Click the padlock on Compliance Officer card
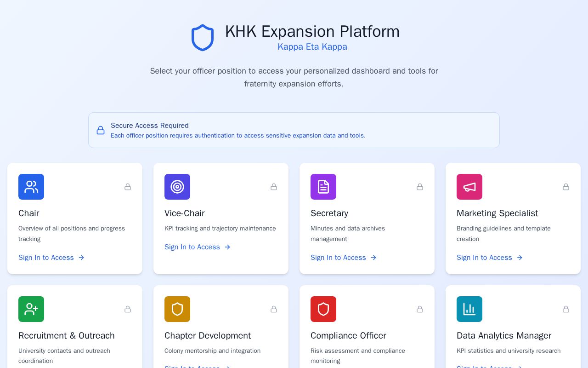Image resolution: width=588 pixels, height=368 pixels. coord(420,309)
